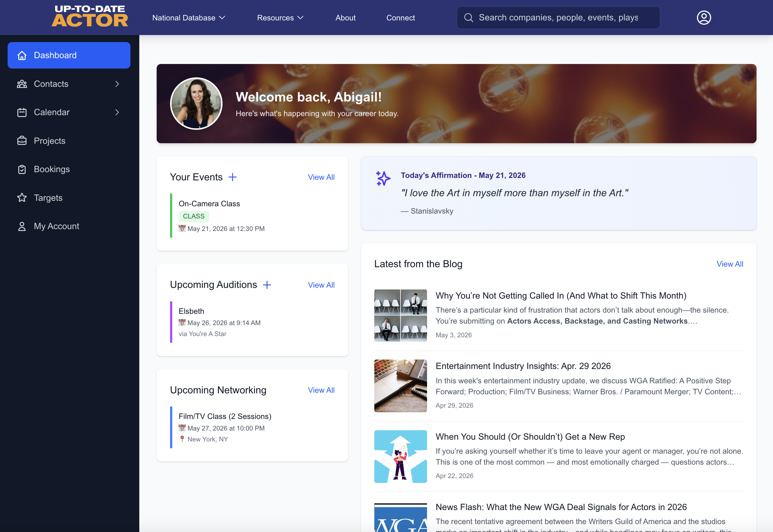Open 'When You Should Get a New Rep' article
Image resolution: width=773 pixels, height=532 pixels.
530,437
